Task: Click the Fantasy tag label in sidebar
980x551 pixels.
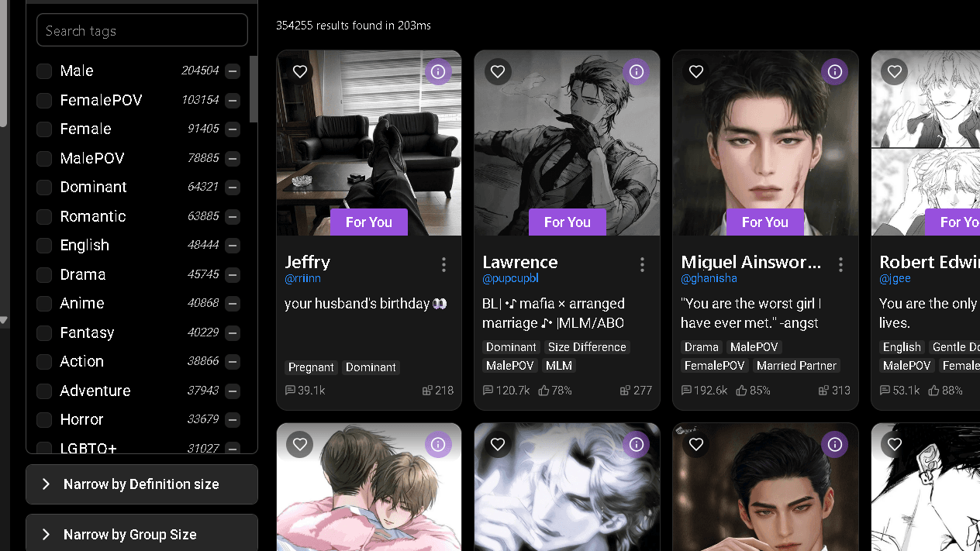Action: point(87,332)
